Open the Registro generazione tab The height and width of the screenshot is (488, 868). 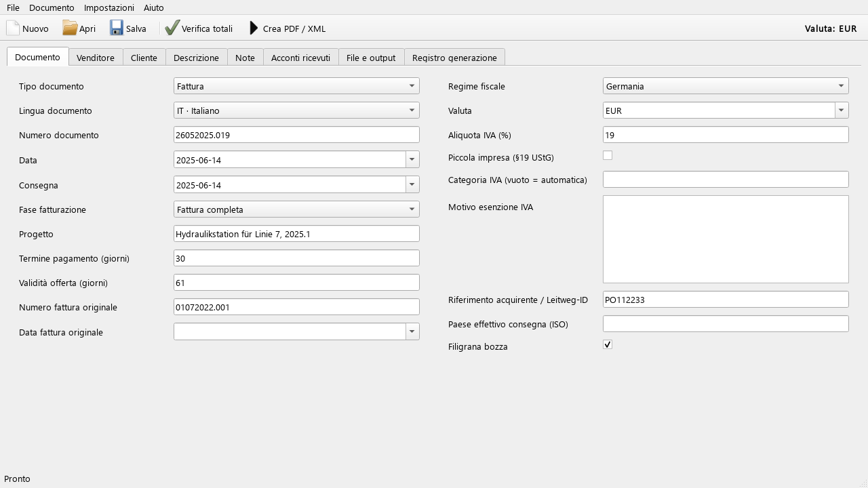[x=454, y=58]
